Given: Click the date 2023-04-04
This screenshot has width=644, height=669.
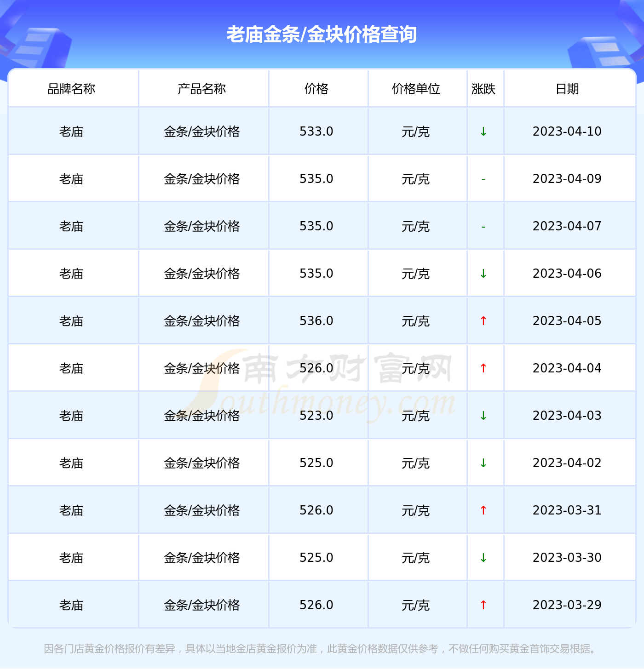Looking at the screenshot, I should click(x=567, y=368).
